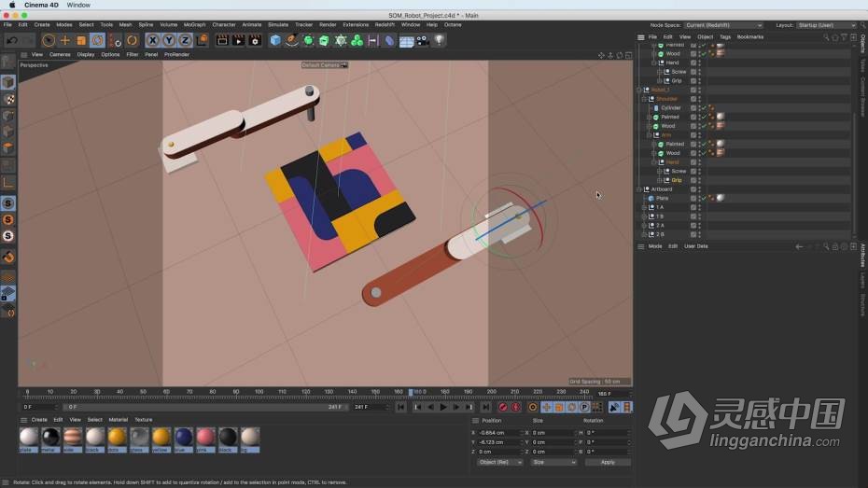Select the Live Selection tool
This screenshot has height=488, width=868.
pos(49,40)
